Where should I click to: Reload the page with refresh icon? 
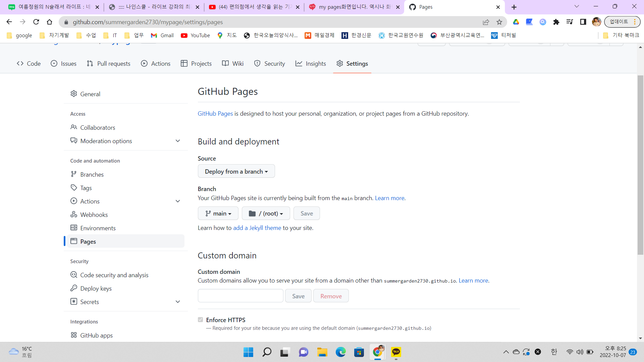tap(36, 22)
